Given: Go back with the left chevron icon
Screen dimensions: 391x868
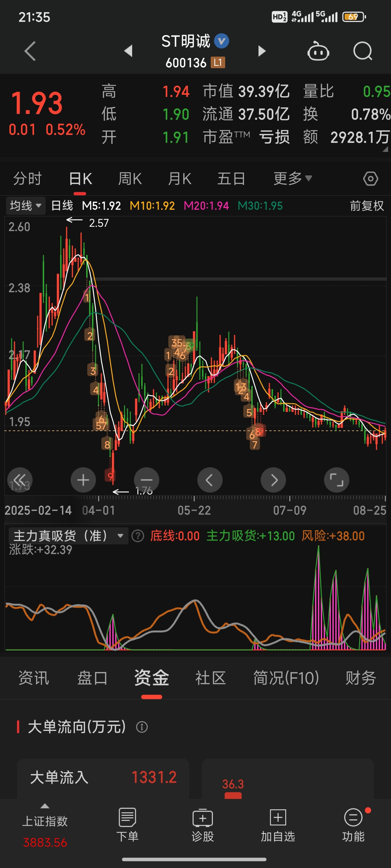Looking at the screenshot, I should 30,51.
